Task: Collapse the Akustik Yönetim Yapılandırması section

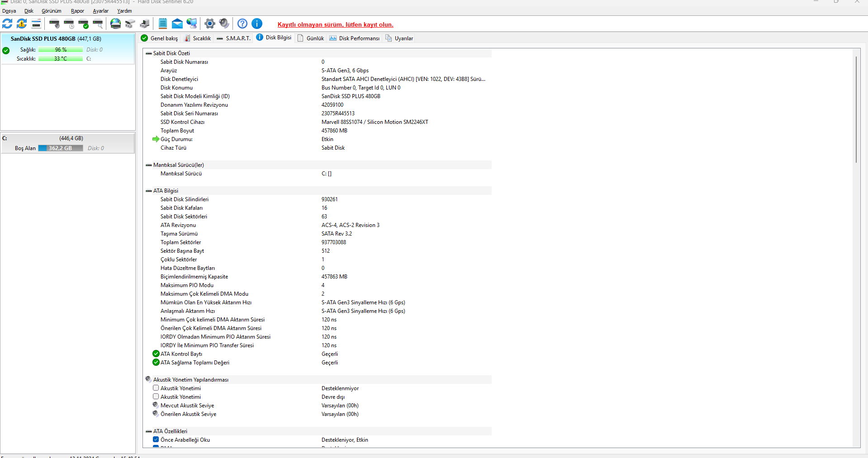Action: pyautogui.click(x=148, y=379)
